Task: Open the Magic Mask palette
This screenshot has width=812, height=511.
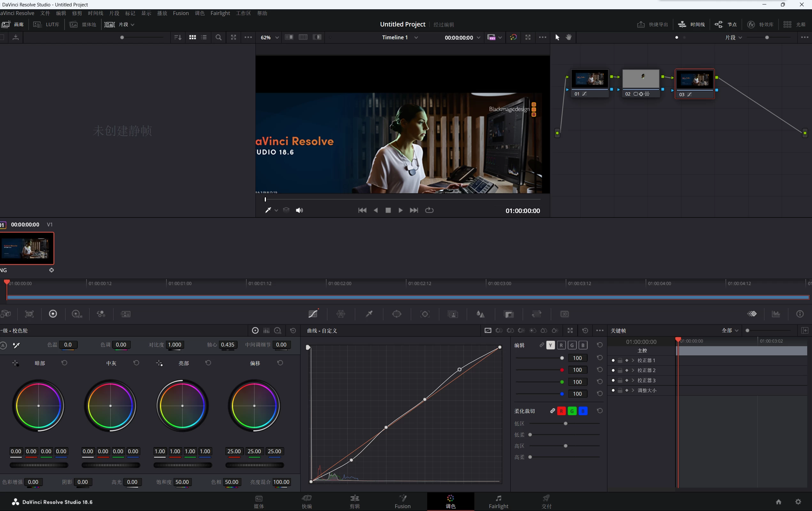Action: click(x=453, y=314)
